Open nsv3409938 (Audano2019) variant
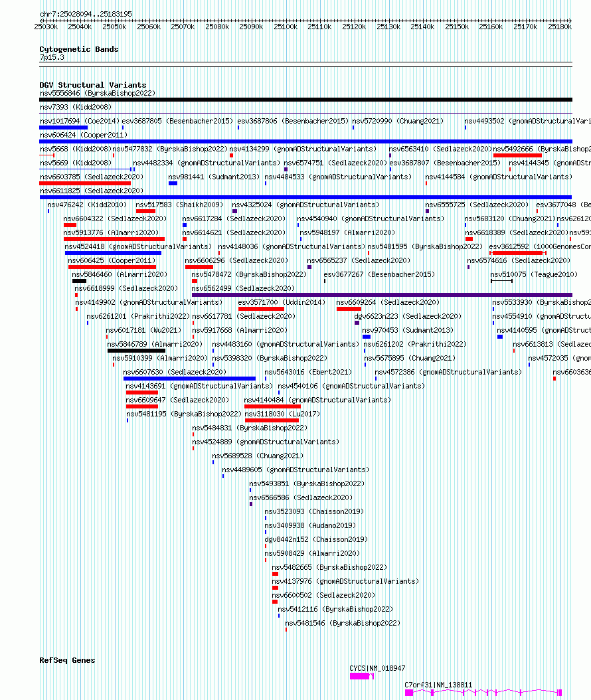This screenshot has width=591, height=700. [310, 525]
